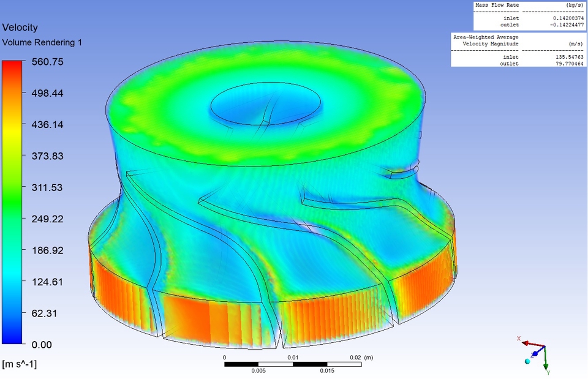
Task: Click the green Y axis arrow on triad
Action: tap(546, 366)
